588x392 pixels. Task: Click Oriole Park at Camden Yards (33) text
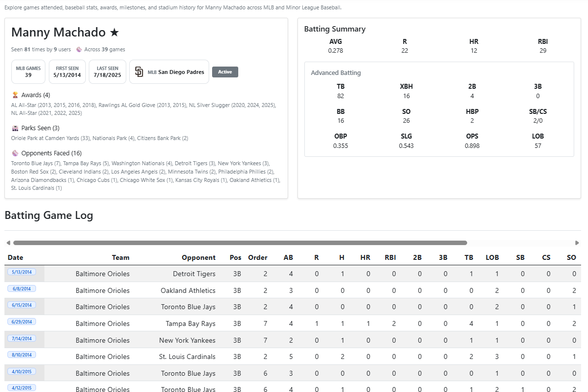[x=51, y=138]
